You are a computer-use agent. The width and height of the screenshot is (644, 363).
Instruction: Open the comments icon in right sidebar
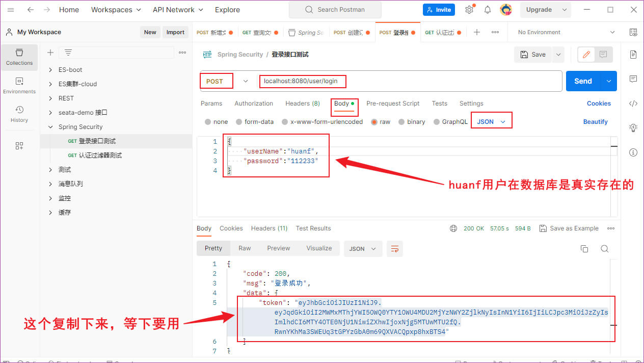(633, 79)
